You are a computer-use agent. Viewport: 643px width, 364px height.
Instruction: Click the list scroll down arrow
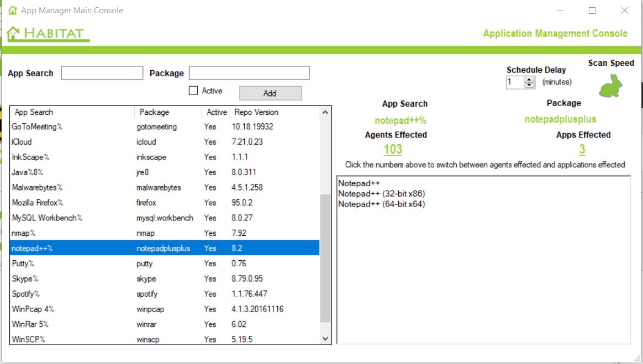[325, 339]
